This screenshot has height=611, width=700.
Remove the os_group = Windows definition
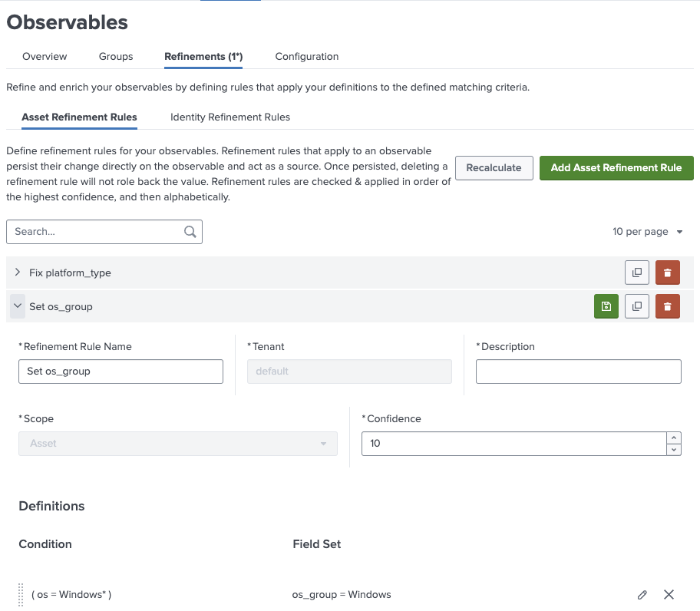669,594
